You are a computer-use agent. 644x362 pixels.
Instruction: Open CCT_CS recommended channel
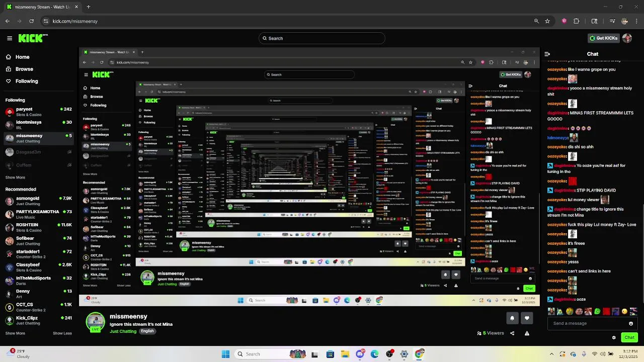coord(38,307)
